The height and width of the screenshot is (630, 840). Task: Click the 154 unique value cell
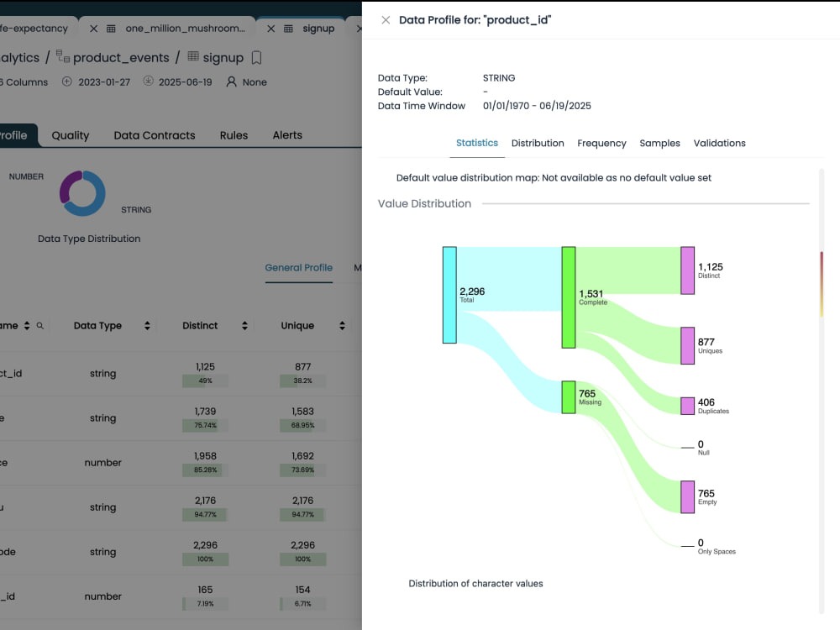tap(302, 590)
